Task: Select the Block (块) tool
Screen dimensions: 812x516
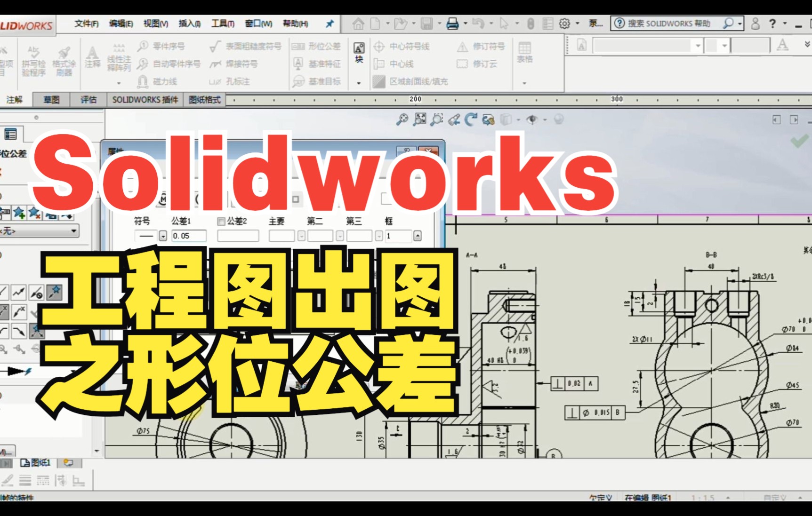Action: pos(359,52)
